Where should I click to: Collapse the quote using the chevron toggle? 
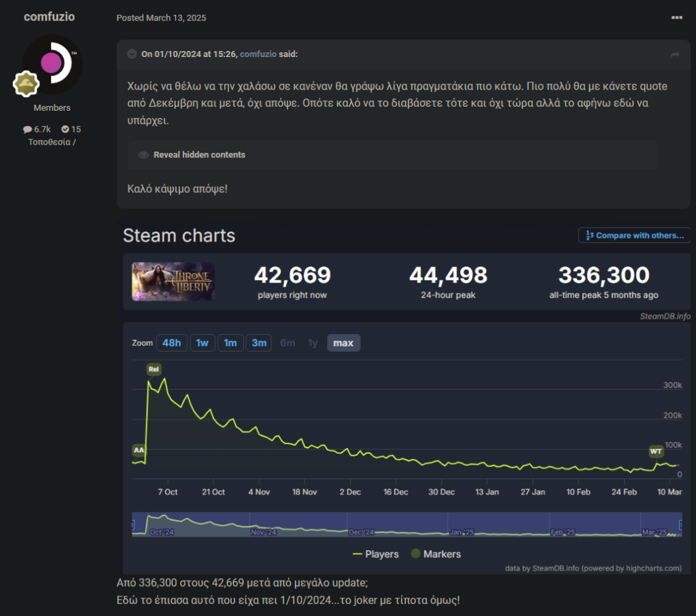coord(132,54)
